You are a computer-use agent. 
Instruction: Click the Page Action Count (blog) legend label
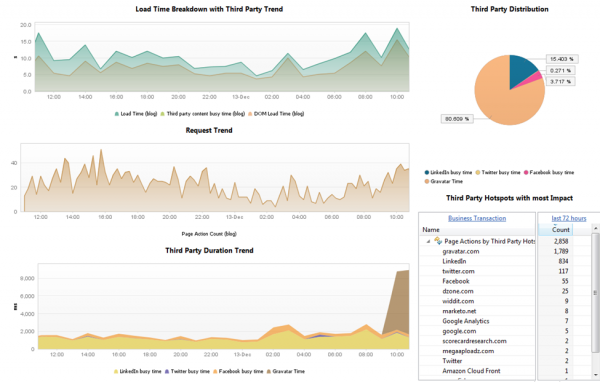[x=209, y=233]
